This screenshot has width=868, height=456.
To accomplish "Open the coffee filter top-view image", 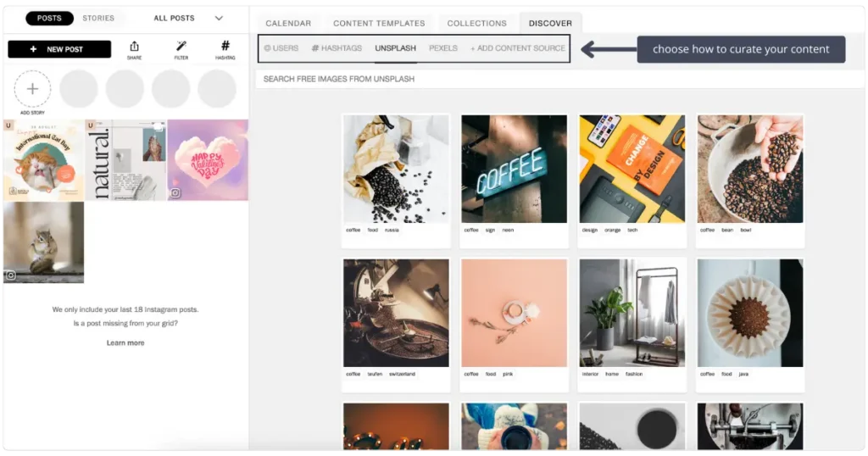I will tap(750, 313).
